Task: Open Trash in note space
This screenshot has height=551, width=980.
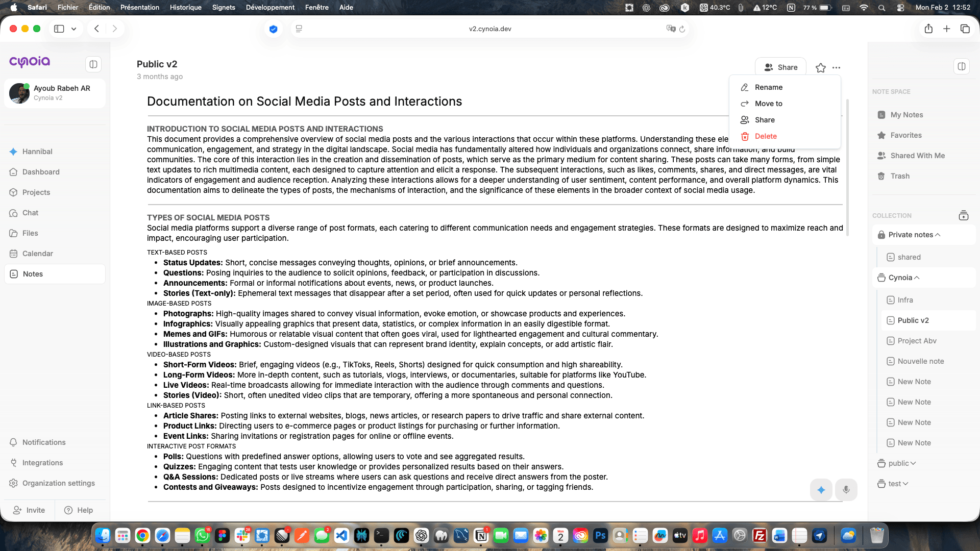Action: [x=900, y=176]
